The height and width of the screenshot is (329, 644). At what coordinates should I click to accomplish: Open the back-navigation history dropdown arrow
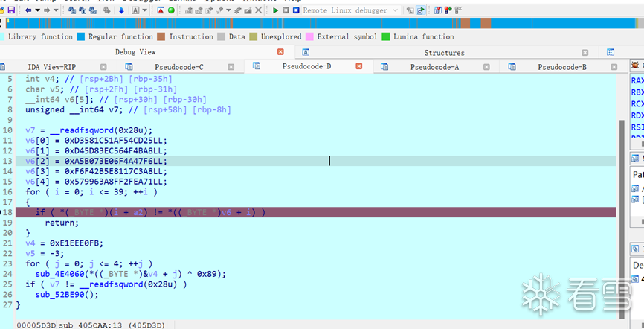point(37,10)
